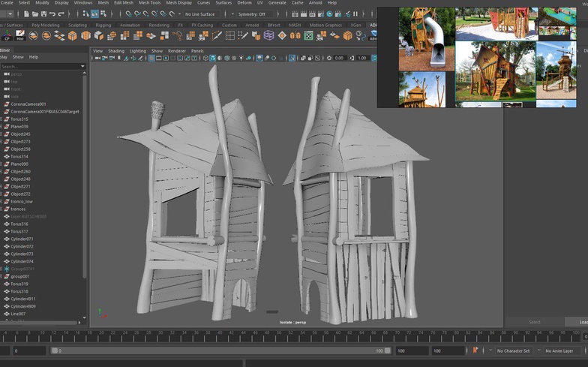
Task: Click the auto key icon beside range fields
Action: [475, 350]
